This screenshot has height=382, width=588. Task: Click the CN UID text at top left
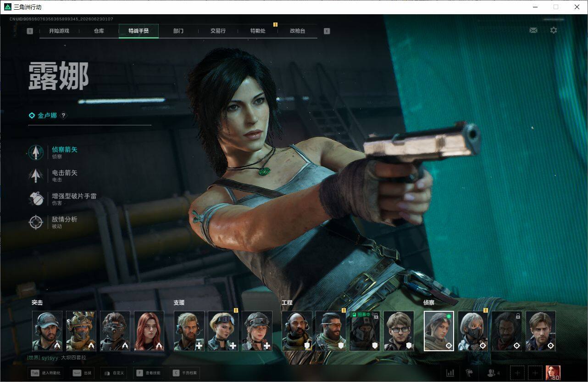tap(61, 19)
